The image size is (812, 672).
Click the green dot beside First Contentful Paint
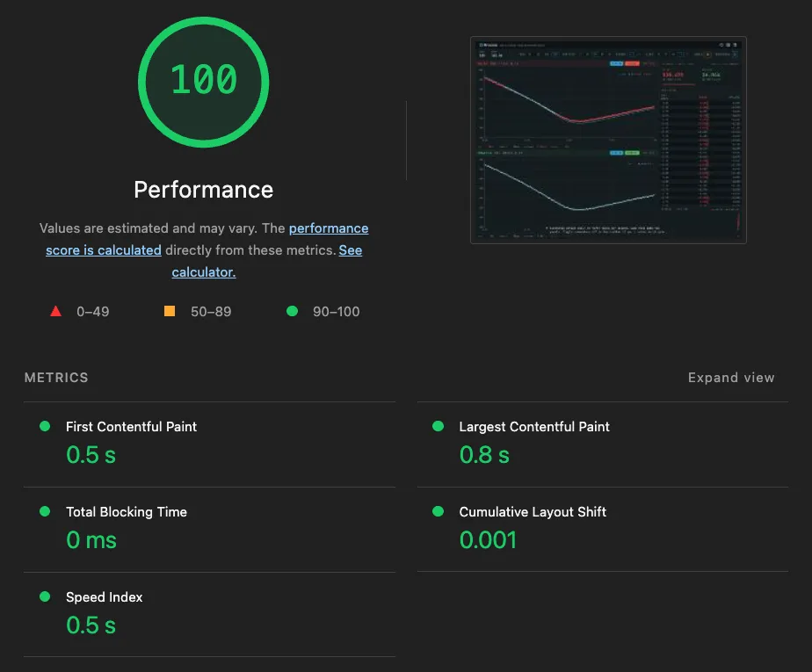click(45, 426)
